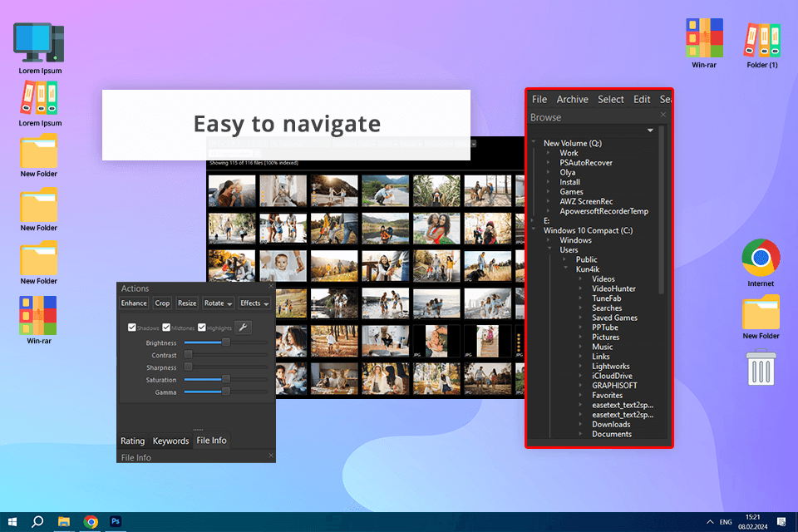
Task: Expand the Work folder in Browse tree
Action: [549, 153]
